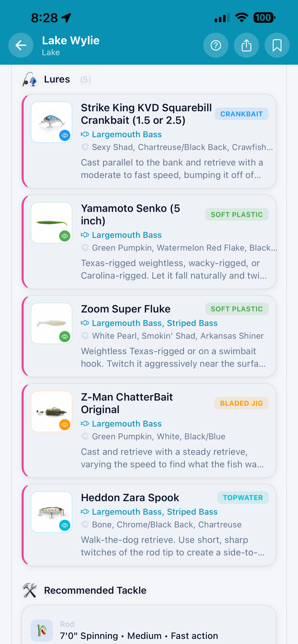Select the TOPWATER badge on Zara Spook
298x644 pixels.
coord(243,497)
